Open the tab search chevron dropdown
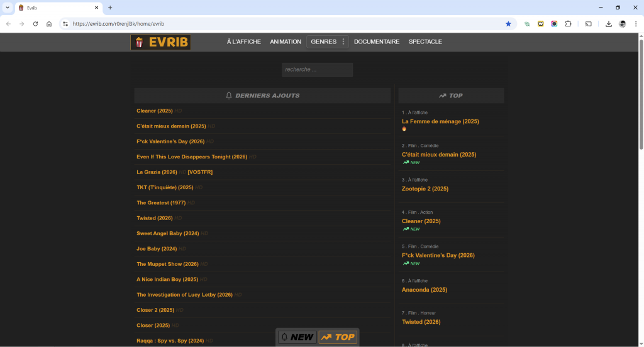The height and width of the screenshot is (347, 644). pyautogui.click(x=8, y=8)
